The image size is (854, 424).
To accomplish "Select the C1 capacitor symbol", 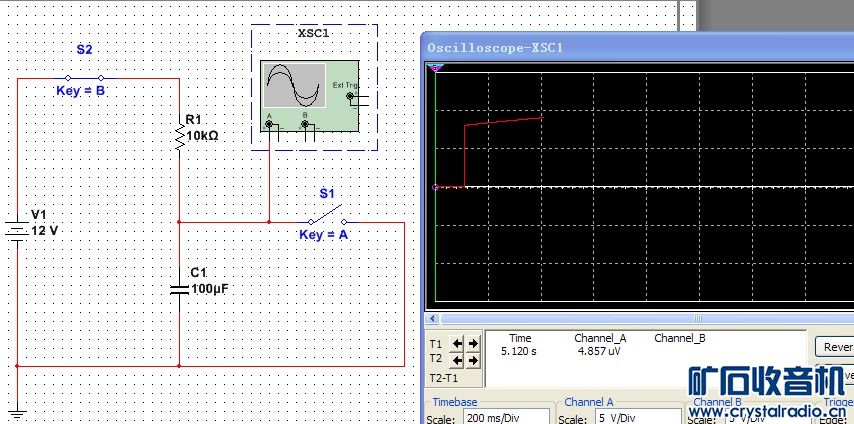I will (179, 289).
